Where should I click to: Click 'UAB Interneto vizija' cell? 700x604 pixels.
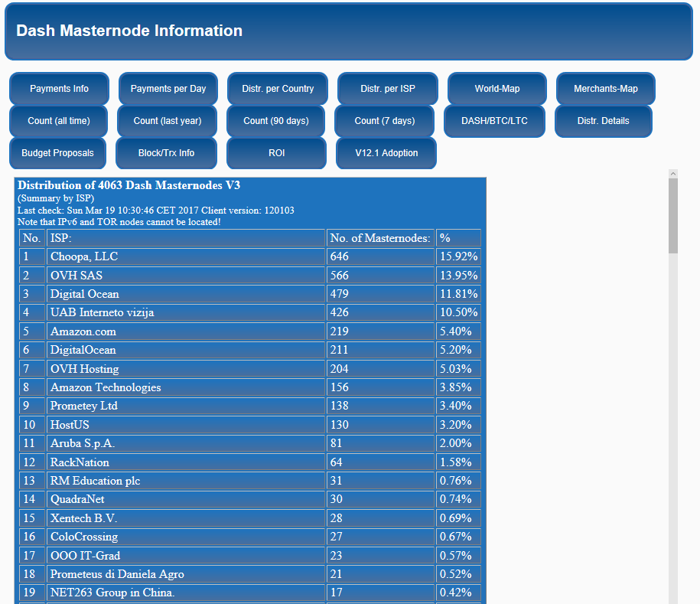coord(186,312)
